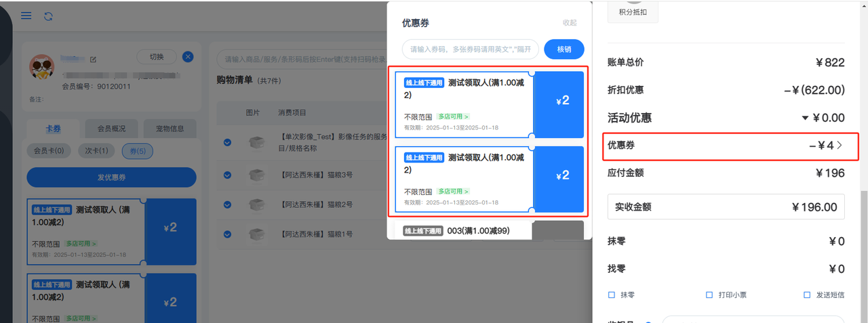The height and width of the screenshot is (323, 868).
Task: Select the 次卡(1) filter
Action: (x=96, y=150)
